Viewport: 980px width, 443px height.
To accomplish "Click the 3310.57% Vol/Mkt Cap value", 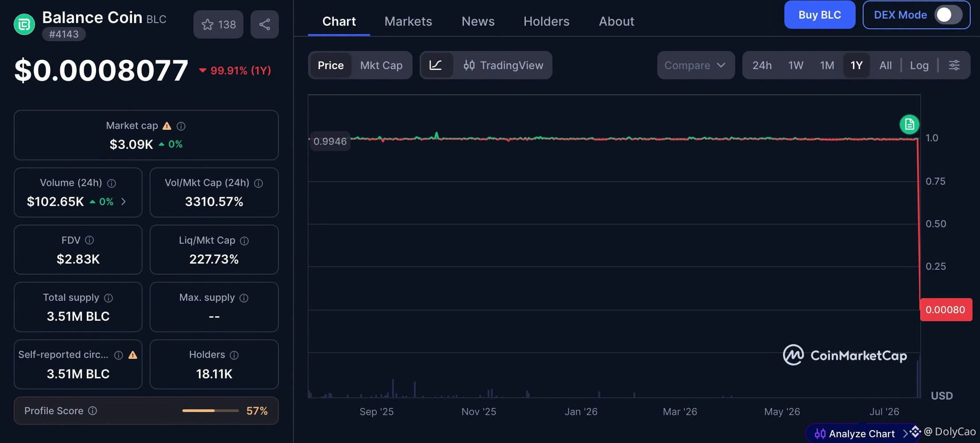I will [214, 202].
